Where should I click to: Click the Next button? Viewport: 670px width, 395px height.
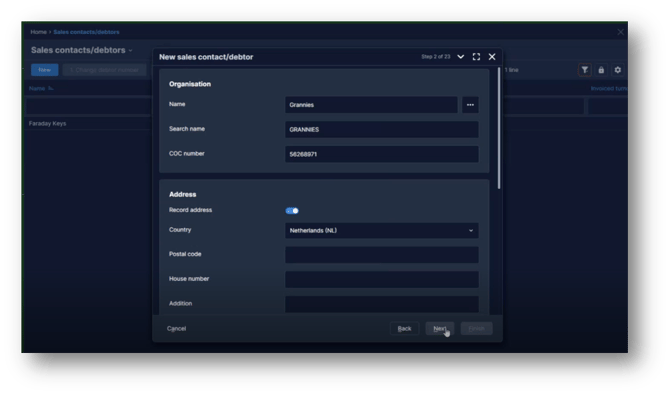440,329
